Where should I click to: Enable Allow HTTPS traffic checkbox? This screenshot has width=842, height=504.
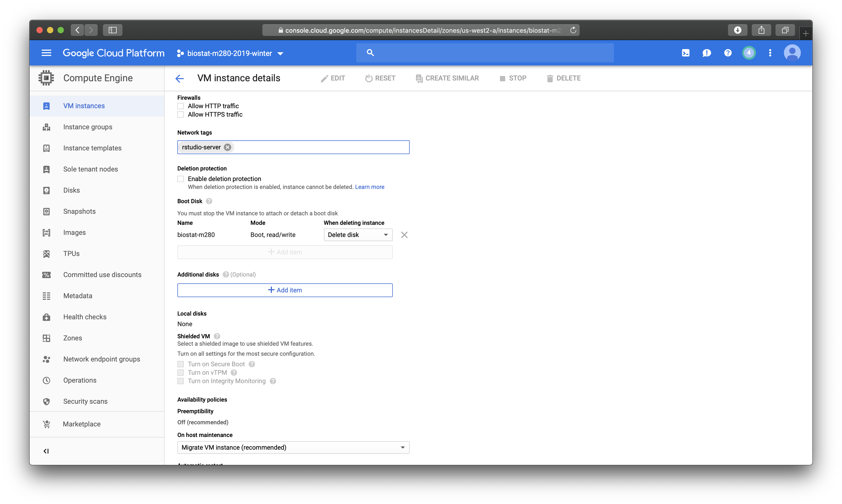(181, 115)
